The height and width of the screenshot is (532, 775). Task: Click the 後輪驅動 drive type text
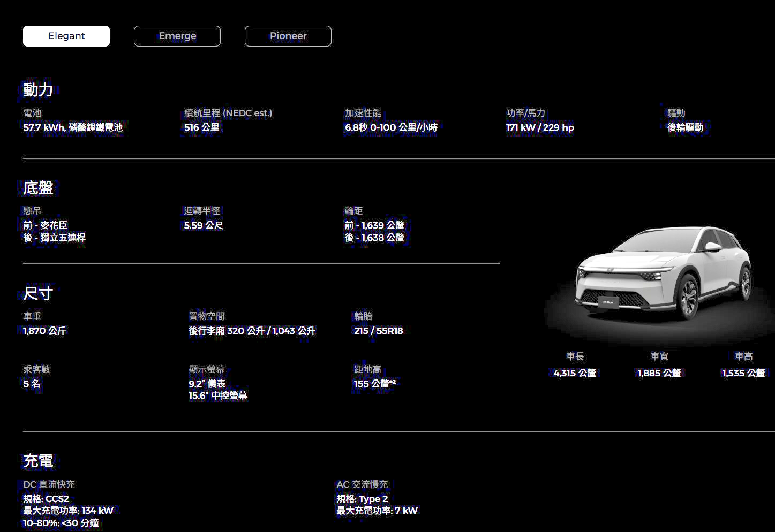[x=685, y=127]
